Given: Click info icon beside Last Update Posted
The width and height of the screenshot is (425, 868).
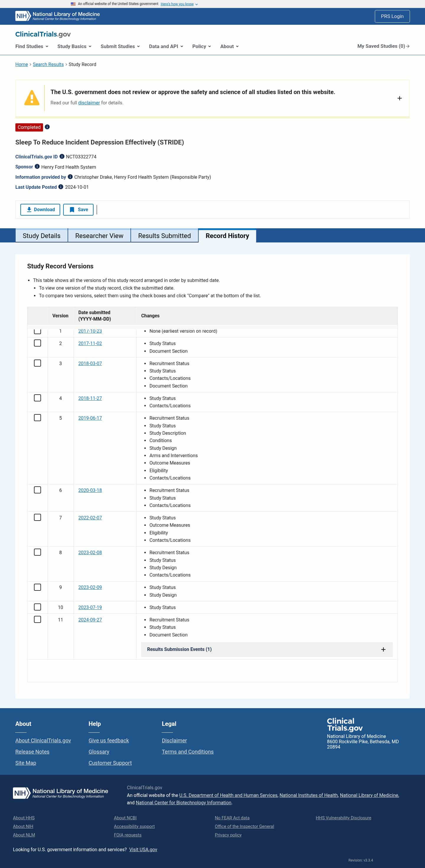Looking at the screenshot, I should pyautogui.click(x=61, y=187).
